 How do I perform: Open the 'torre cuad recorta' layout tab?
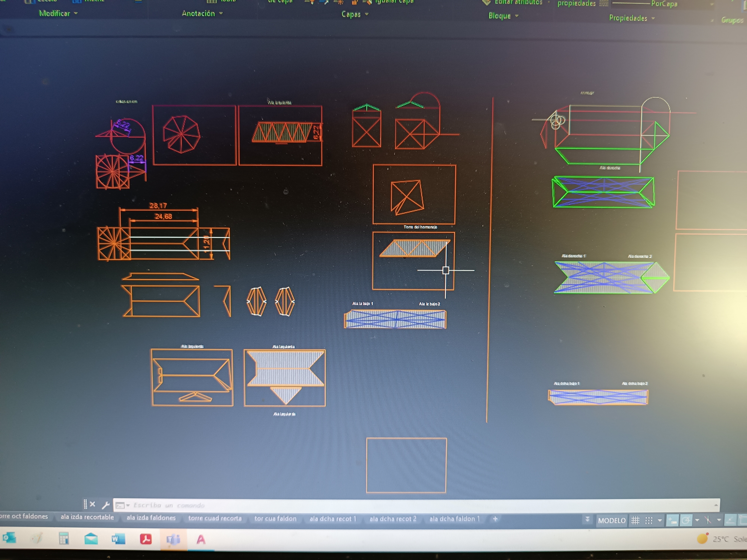[x=215, y=518]
